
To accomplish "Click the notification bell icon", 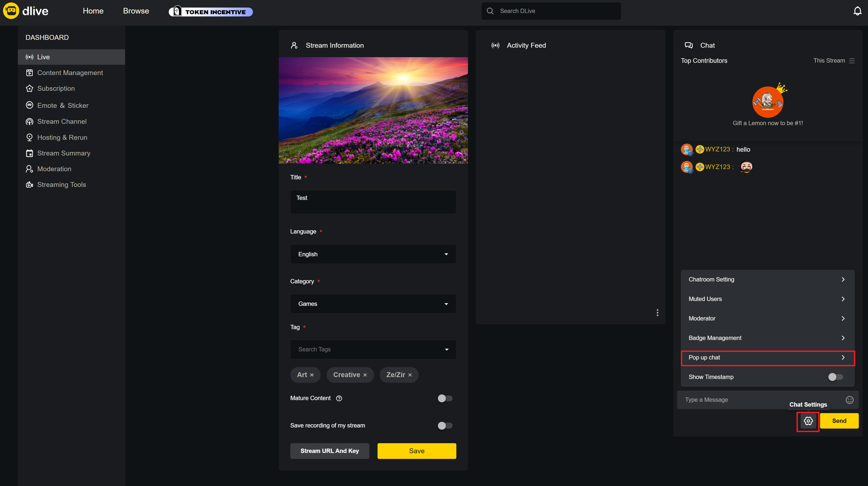I will [857, 11].
